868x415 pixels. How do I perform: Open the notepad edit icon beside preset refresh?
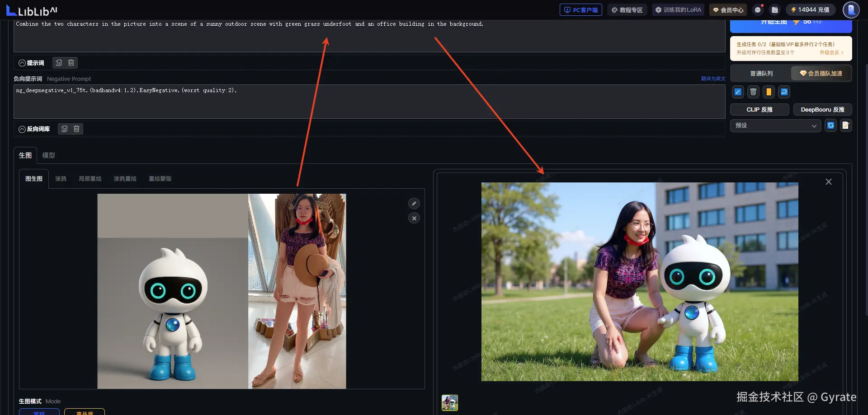coord(845,126)
